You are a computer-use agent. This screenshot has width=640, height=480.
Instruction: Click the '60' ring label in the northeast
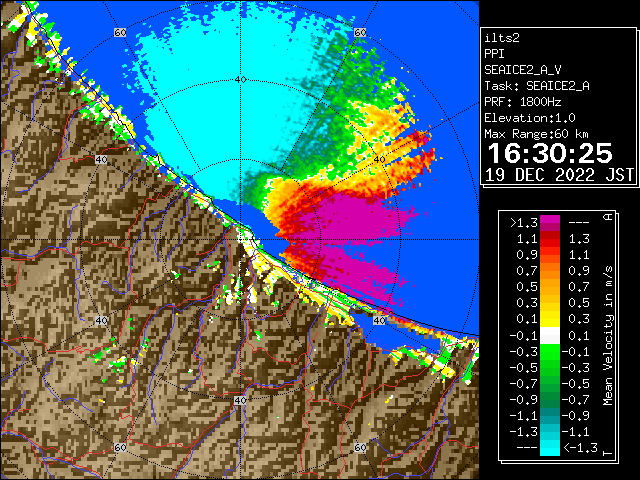360,32
